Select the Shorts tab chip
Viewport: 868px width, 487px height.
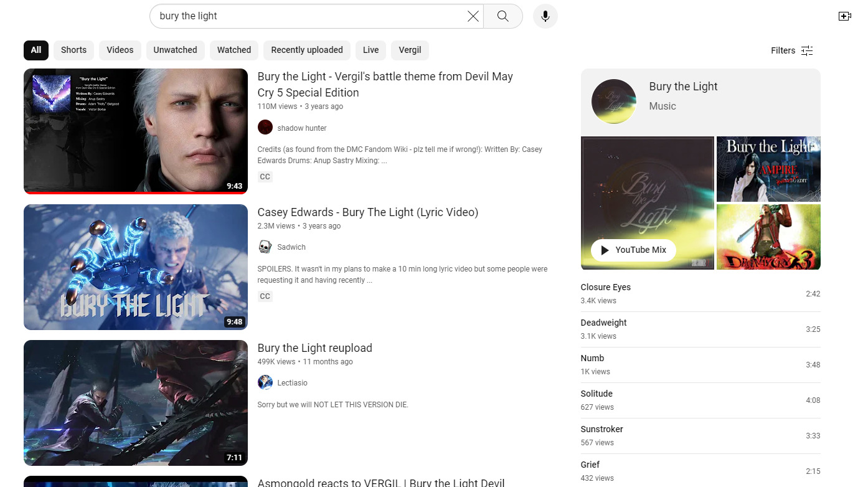[73, 50]
